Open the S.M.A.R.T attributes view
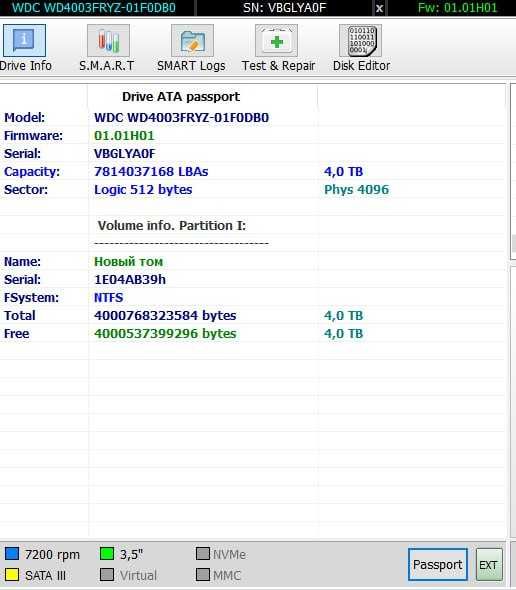 (x=108, y=48)
